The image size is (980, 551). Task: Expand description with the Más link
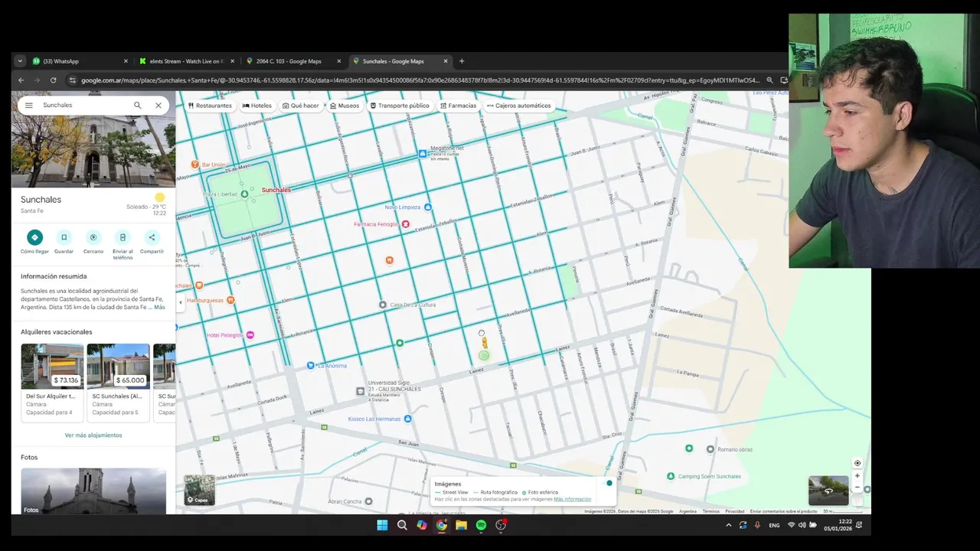coord(159,307)
